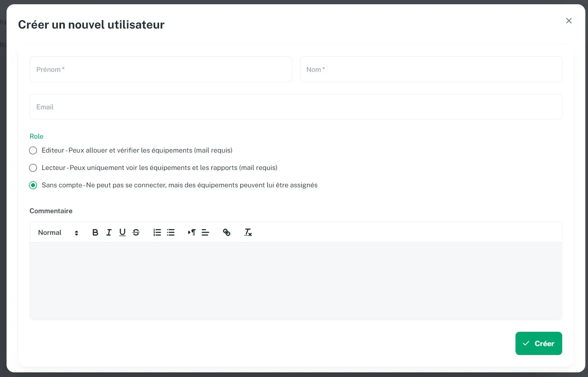Open the Normal heading style dropdown
Image resolution: width=588 pixels, height=377 pixels.
point(58,233)
